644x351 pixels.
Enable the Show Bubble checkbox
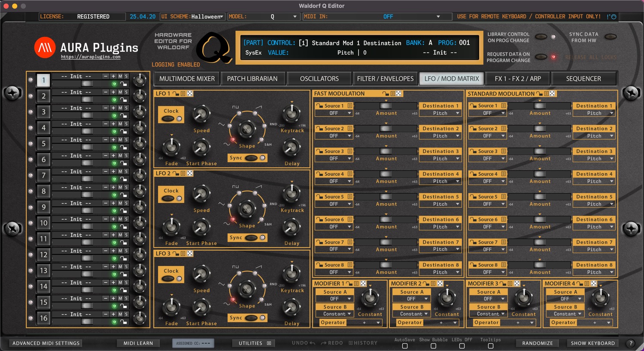pos(433,346)
